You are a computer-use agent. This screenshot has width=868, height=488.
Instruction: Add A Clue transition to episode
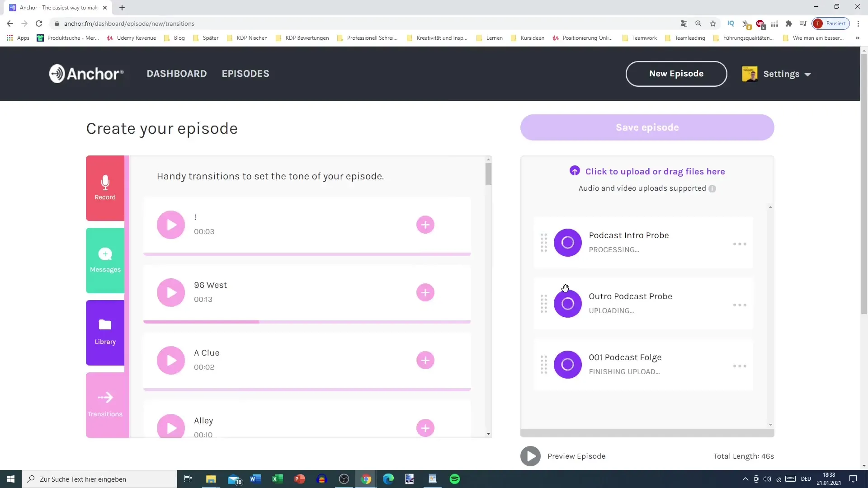coord(425,360)
